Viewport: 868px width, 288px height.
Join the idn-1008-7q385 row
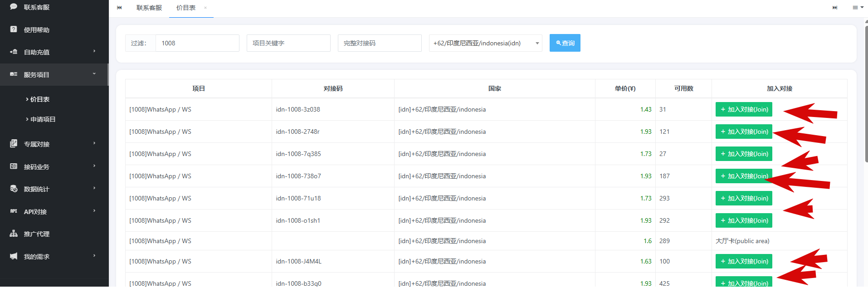(744, 154)
